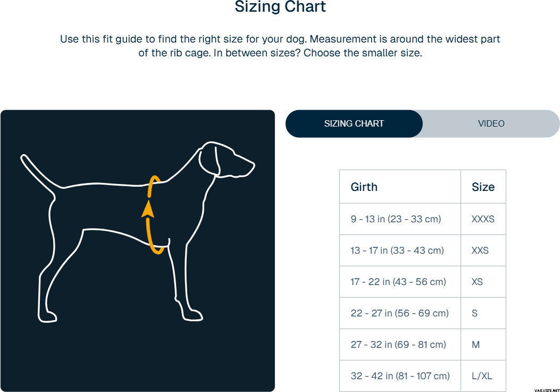Click the orange girth measurement arrow
The width and height of the screenshot is (560, 392).
[x=149, y=210]
